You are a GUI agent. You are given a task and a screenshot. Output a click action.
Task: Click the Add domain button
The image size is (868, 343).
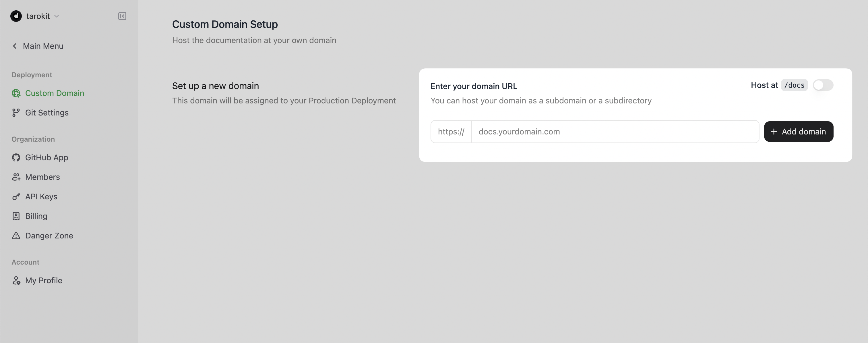799,132
